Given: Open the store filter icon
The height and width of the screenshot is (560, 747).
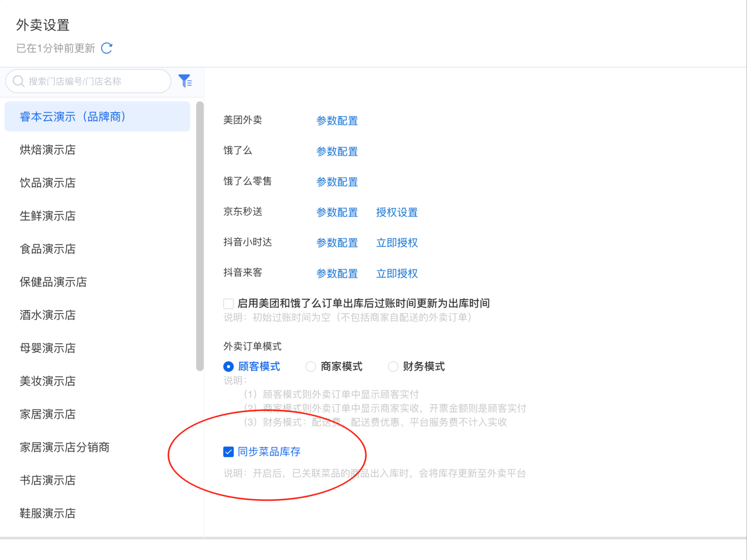Looking at the screenshot, I should click(185, 81).
